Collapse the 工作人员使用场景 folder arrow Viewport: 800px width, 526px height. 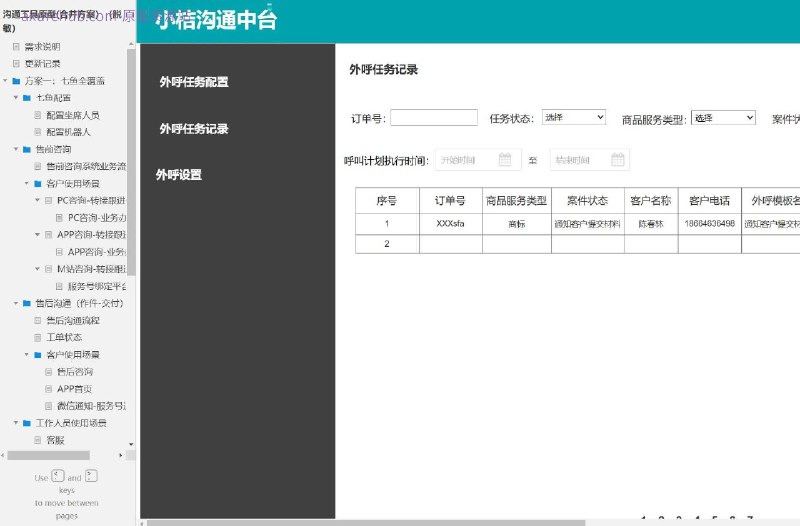tap(16, 423)
